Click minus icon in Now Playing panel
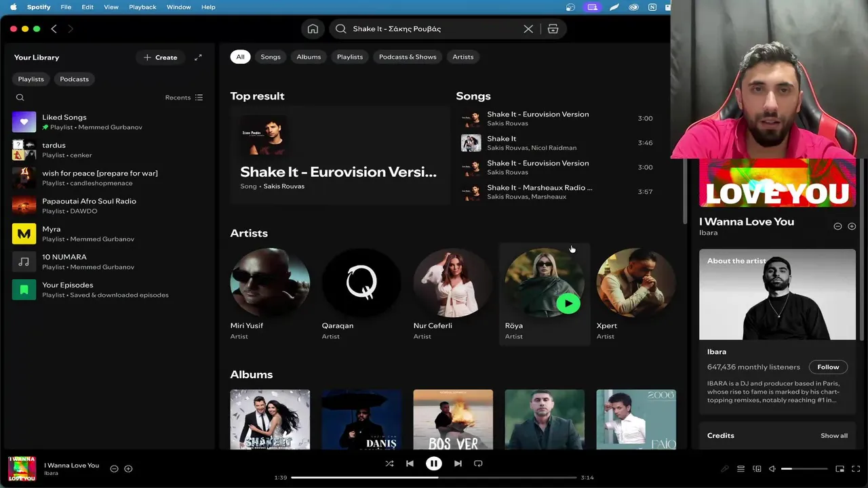The height and width of the screenshot is (488, 868). [837, 226]
